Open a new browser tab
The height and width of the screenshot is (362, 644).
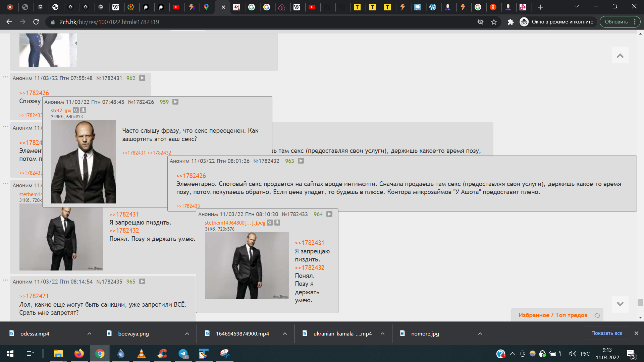tap(540, 7)
